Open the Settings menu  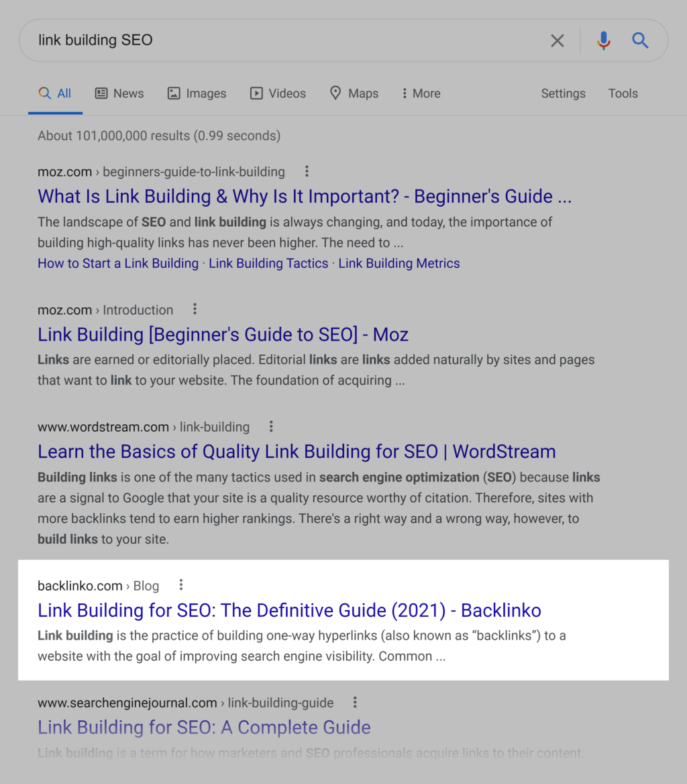[x=563, y=93]
